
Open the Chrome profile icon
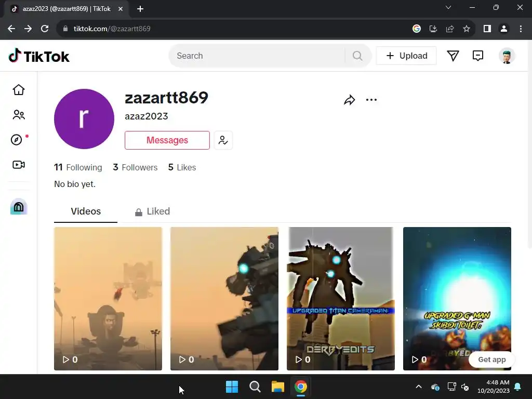coord(504,29)
